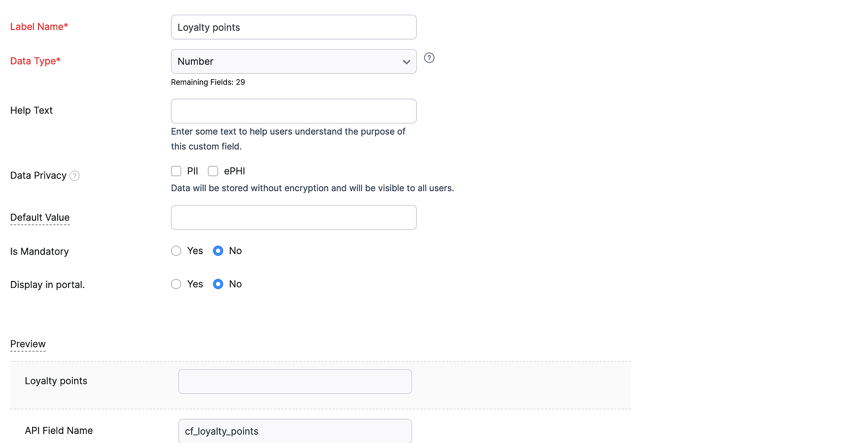Click the Default Value input field
868x443 pixels.
[293, 217]
